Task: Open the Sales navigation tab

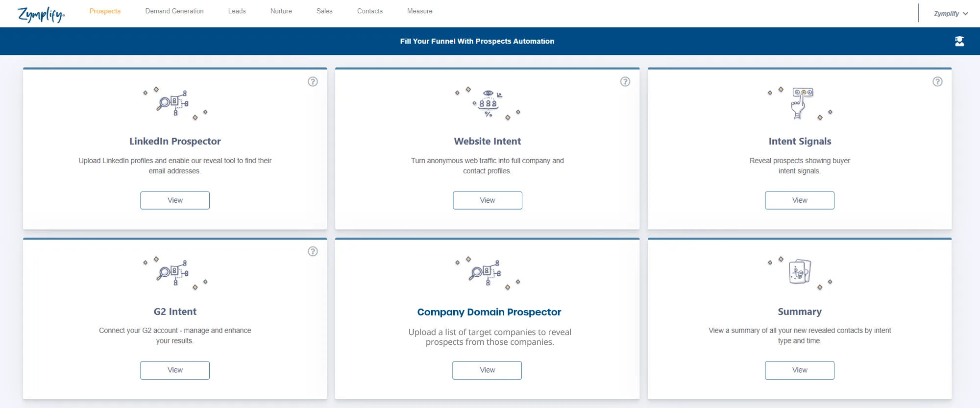Action: [324, 11]
